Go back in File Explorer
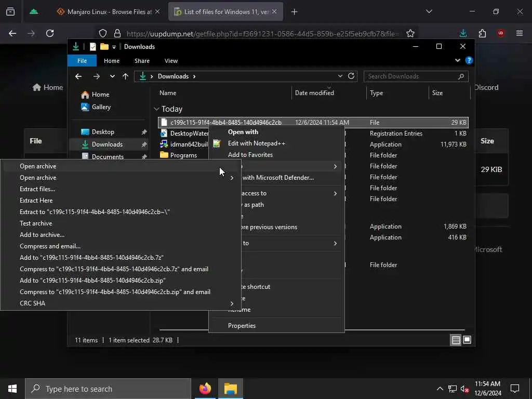The width and height of the screenshot is (532, 399). pos(78,76)
